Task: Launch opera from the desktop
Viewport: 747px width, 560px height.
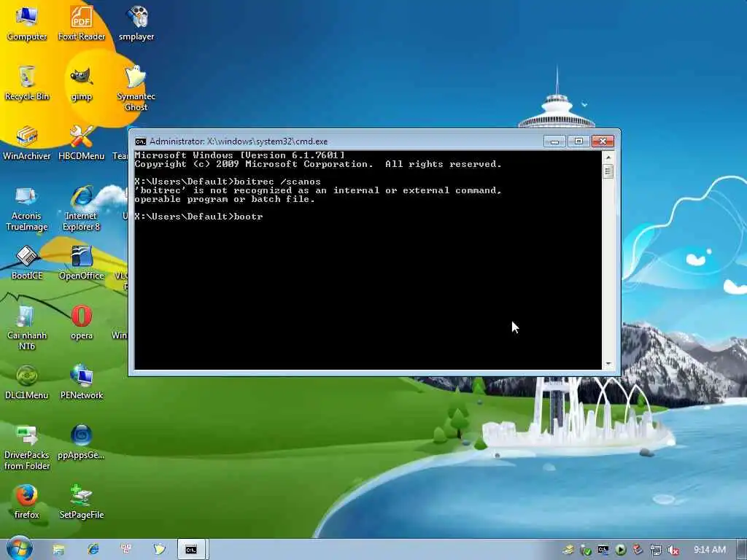Action: [x=82, y=323]
